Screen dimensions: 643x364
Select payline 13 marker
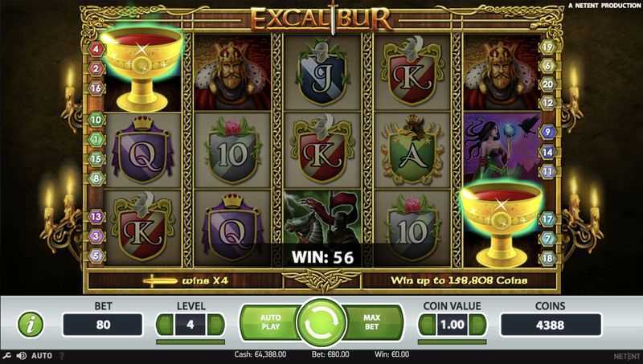(96, 216)
